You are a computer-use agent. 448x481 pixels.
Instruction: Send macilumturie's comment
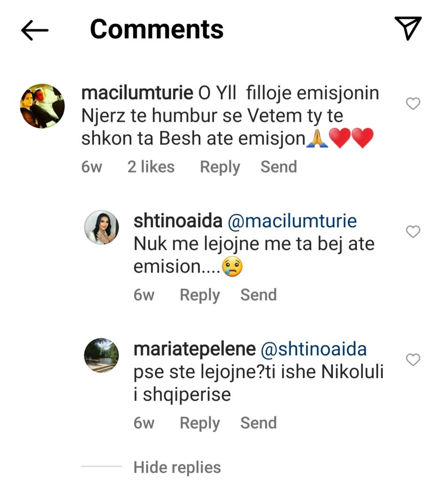tap(279, 167)
